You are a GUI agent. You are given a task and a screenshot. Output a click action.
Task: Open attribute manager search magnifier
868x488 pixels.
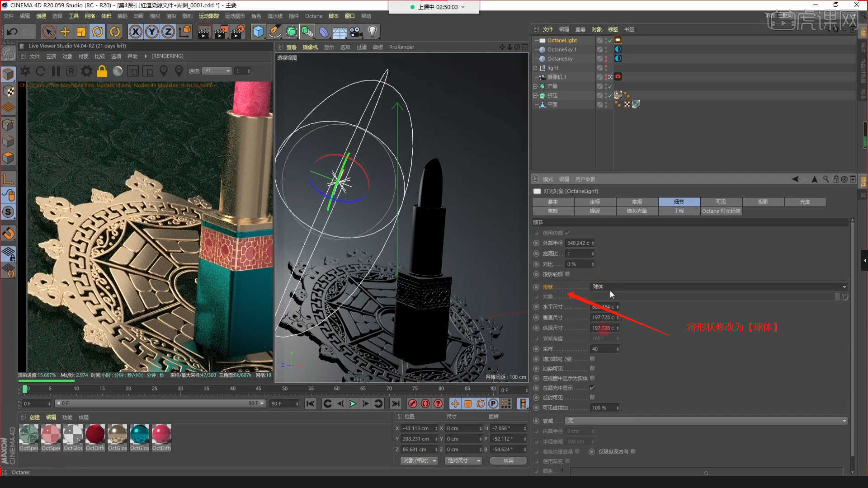coord(826,179)
